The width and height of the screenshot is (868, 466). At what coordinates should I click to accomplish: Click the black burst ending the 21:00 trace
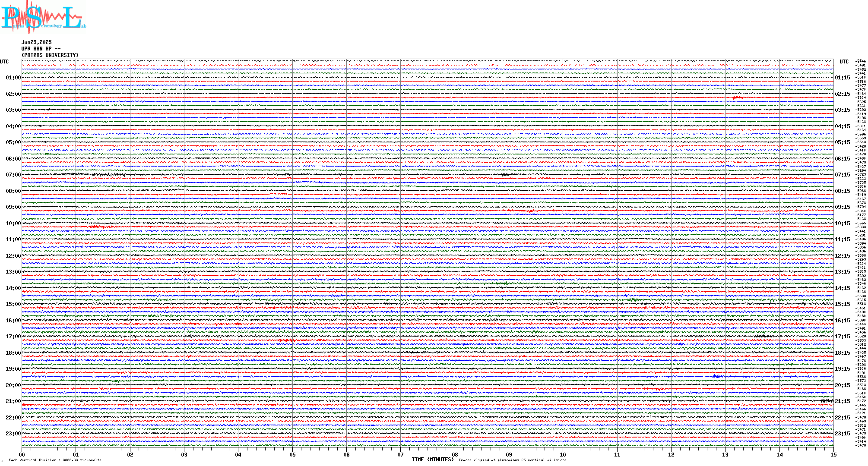[x=827, y=401]
